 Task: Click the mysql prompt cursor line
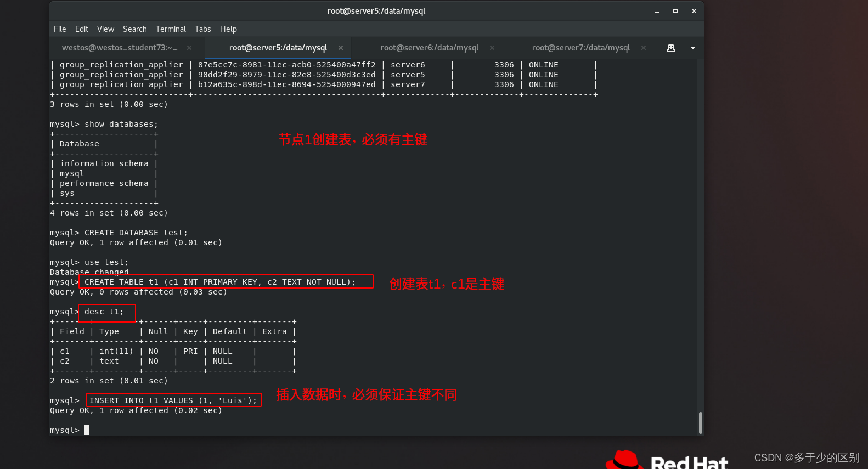[70, 430]
